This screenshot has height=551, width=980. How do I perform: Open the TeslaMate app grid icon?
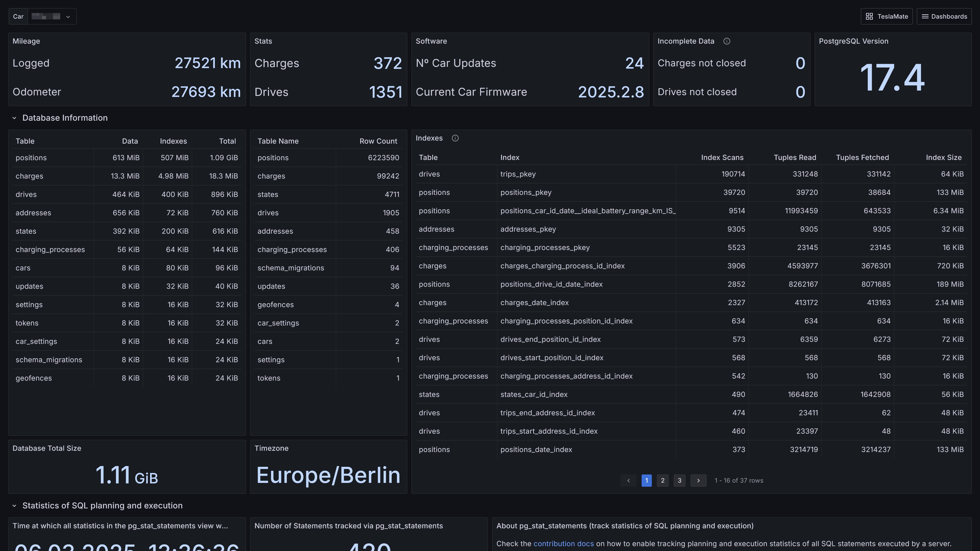(x=870, y=16)
